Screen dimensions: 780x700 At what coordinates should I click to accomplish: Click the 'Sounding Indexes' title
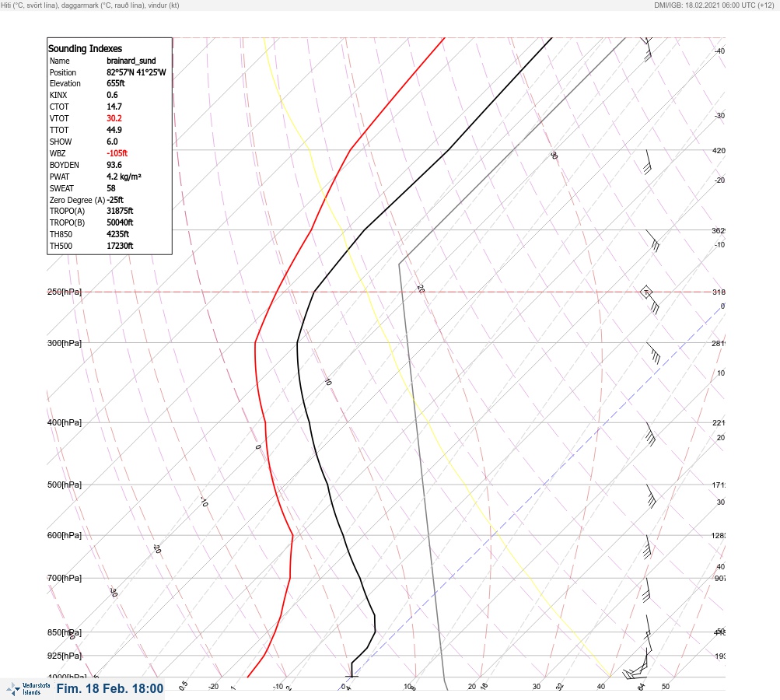coord(85,48)
